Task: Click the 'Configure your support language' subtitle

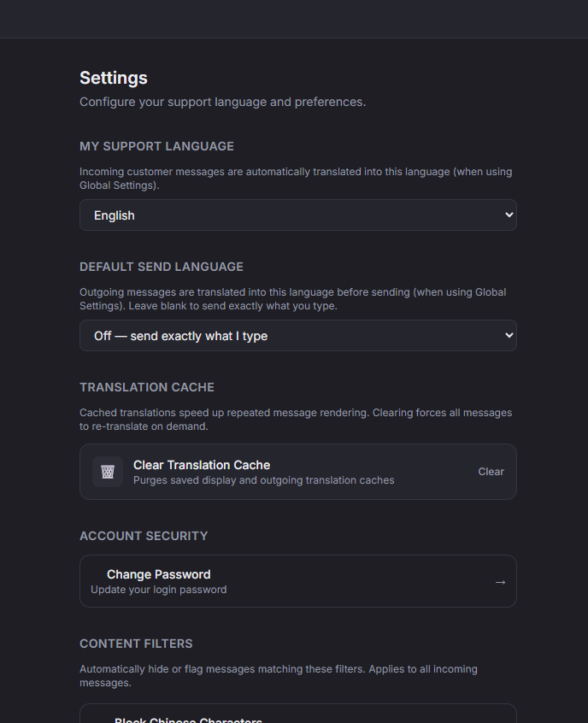Action: (223, 102)
